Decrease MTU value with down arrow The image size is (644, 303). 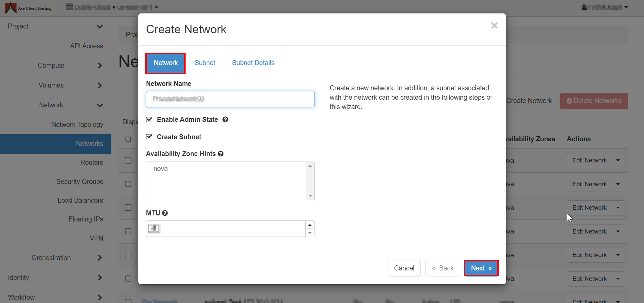[x=310, y=233]
